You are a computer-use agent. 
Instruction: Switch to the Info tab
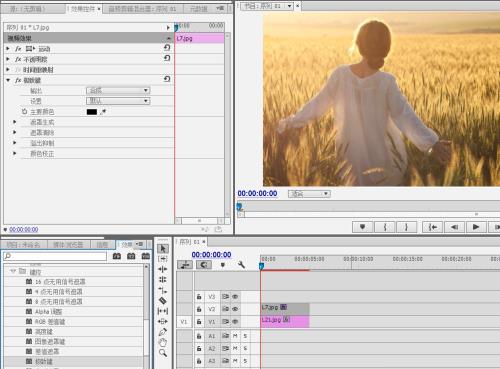[102, 245]
